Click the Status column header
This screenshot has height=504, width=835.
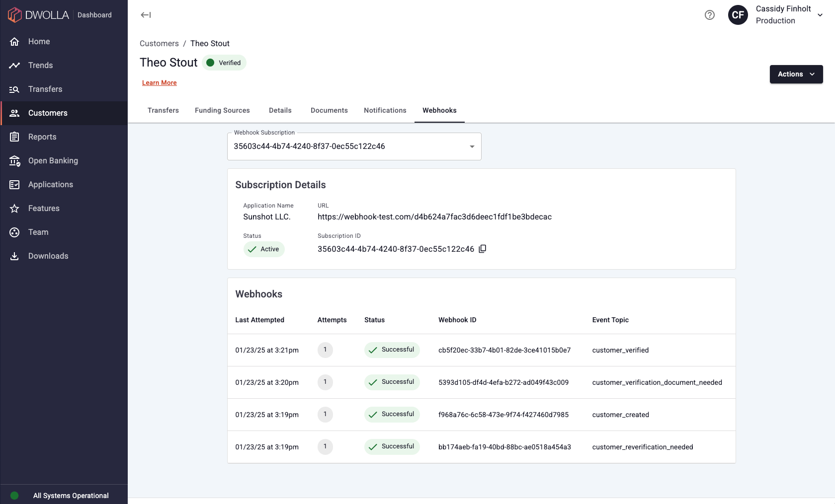(374, 320)
